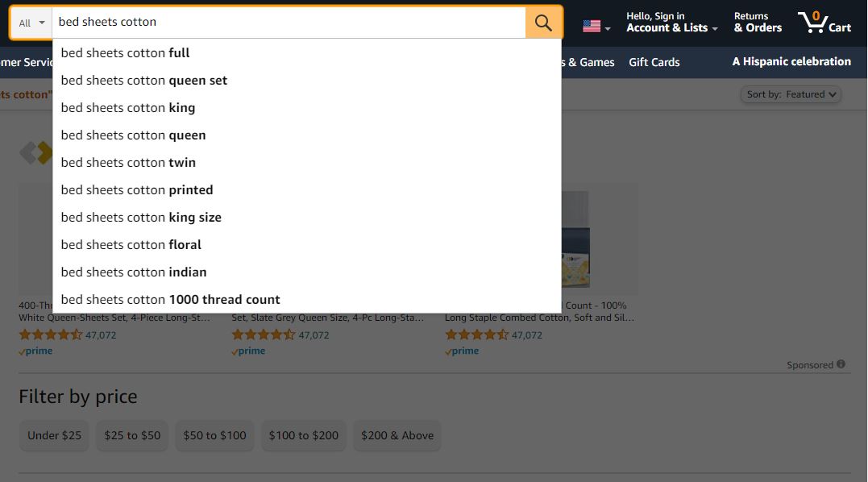Click the third product's star rating
Screen dimensions: 868x482
coord(476,334)
